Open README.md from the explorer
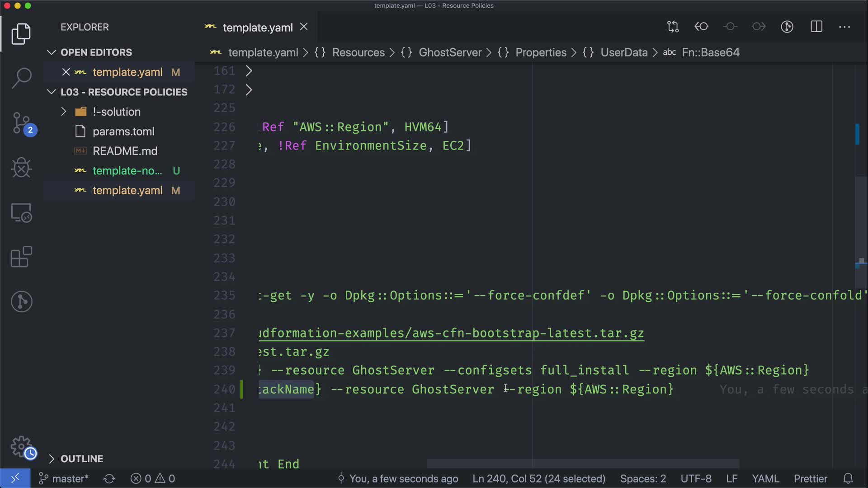 click(x=125, y=151)
